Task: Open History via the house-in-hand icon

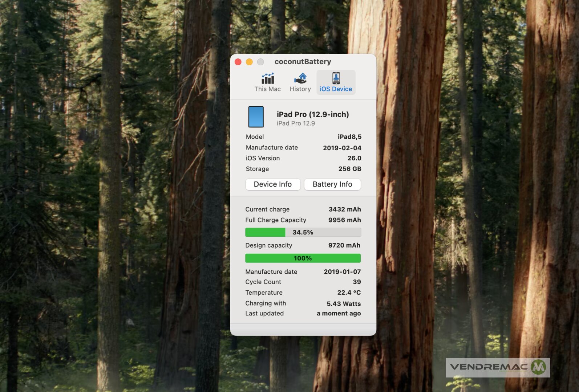Action: pyautogui.click(x=300, y=78)
